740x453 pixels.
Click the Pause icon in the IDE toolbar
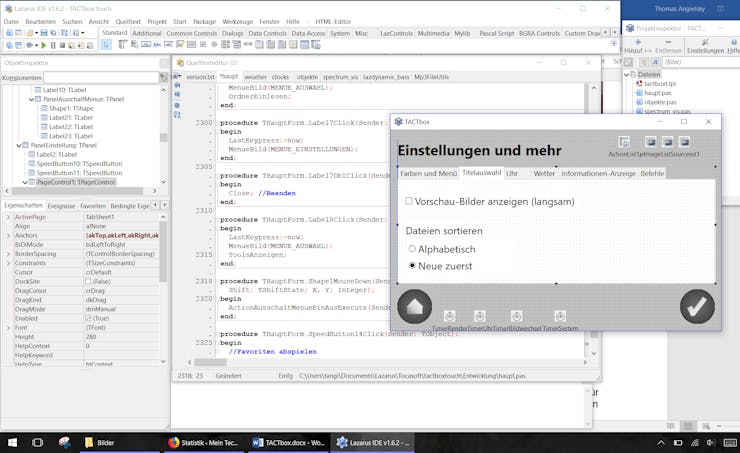[x=53, y=45]
